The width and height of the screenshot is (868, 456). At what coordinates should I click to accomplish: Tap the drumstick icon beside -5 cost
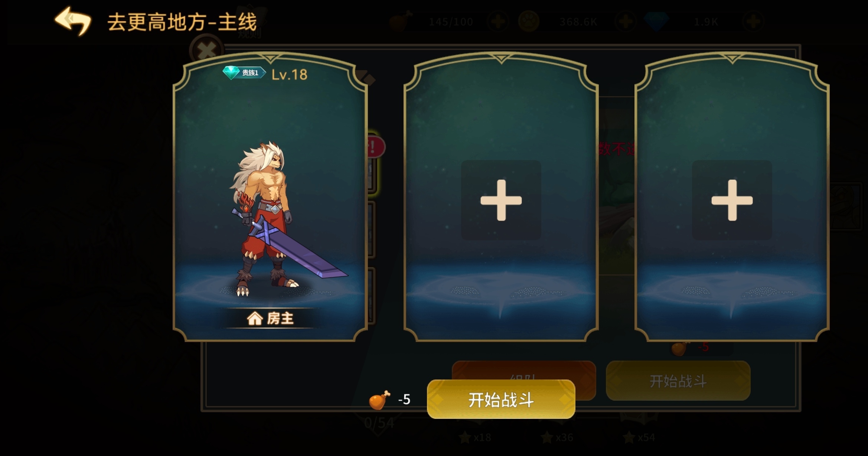tap(379, 400)
